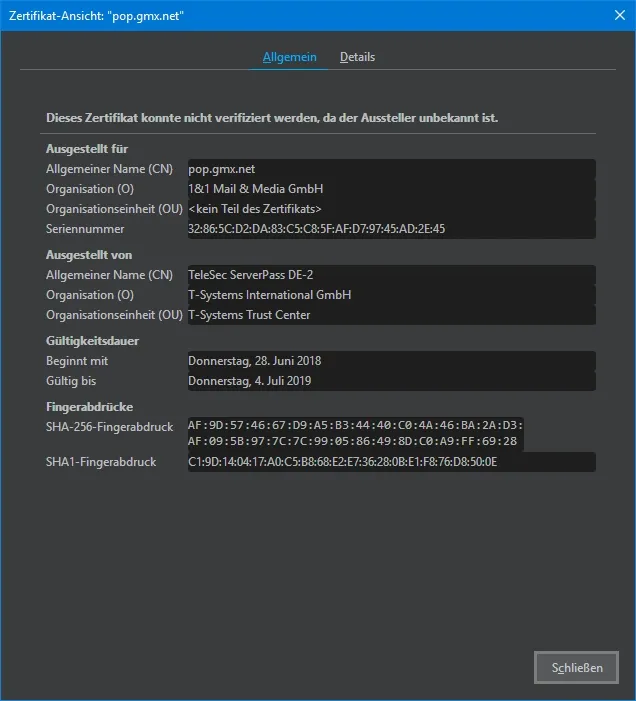
Task: Click the TeleSec ServerPass DE-2 field
Action: click(392, 275)
